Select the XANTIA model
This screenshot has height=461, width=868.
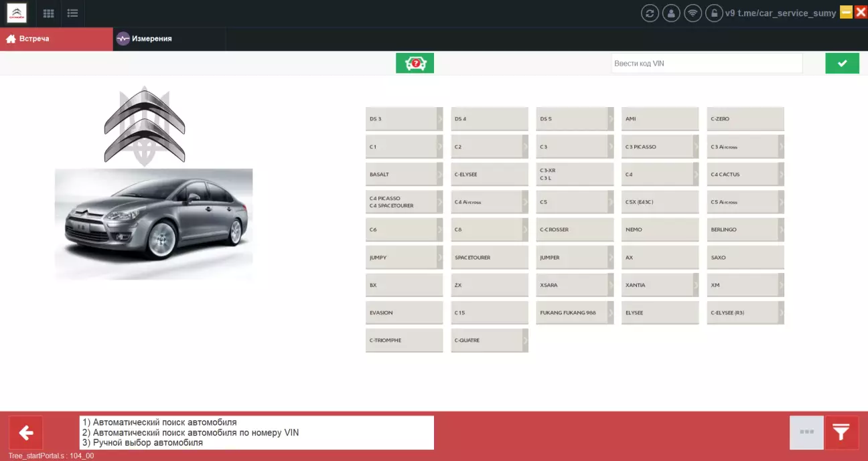click(660, 285)
